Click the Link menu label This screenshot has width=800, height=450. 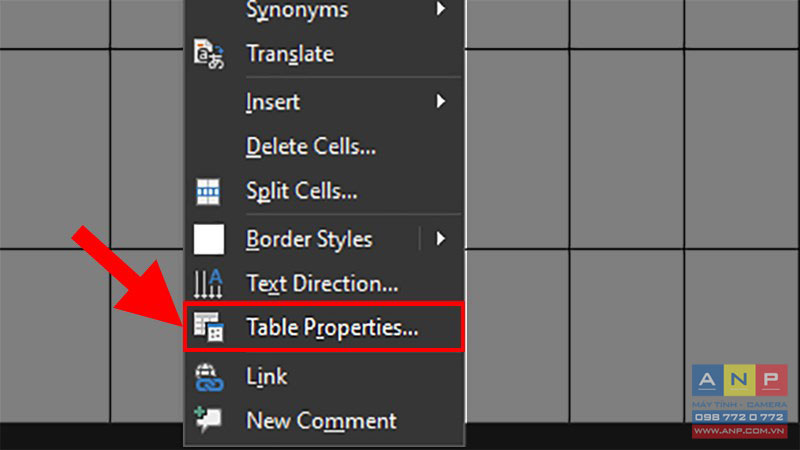click(267, 377)
